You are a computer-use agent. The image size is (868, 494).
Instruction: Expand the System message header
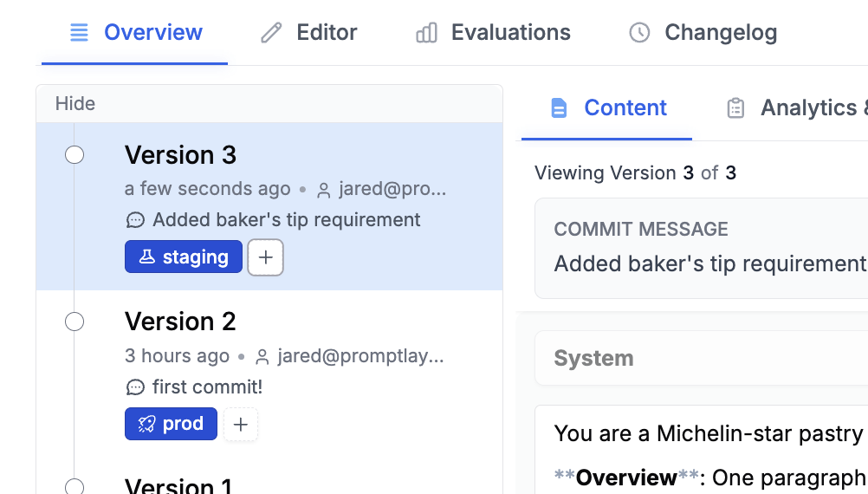(x=702, y=358)
